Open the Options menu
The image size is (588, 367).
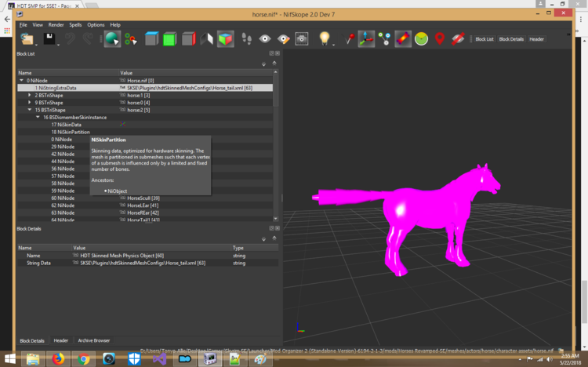[x=96, y=25]
